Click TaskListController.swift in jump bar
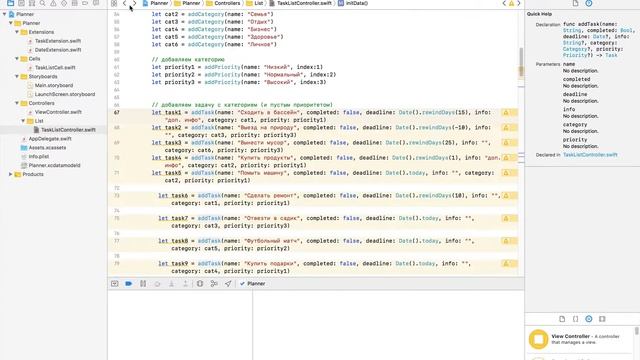This screenshot has height=360, width=640. pos(300,3)
